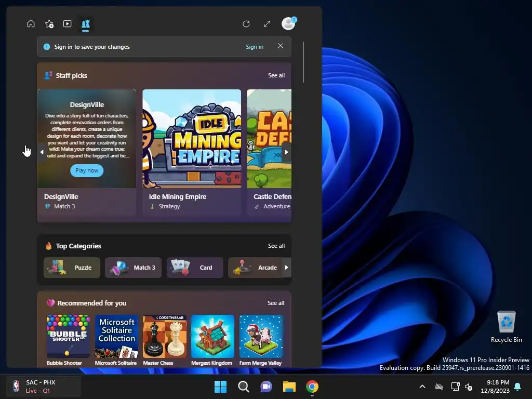Select the Puzzle category
Image resolution: width=532 pixels, height=399 pixels.
tap(72, 268)
